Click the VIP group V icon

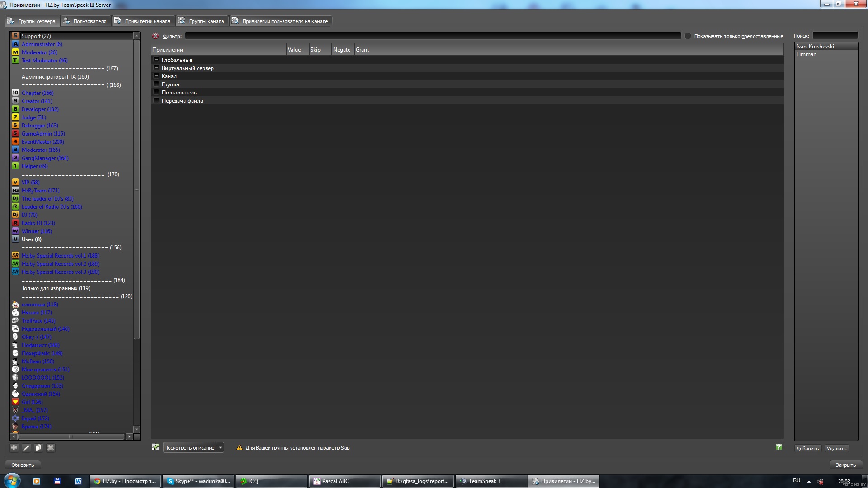(x=15, y=182)
